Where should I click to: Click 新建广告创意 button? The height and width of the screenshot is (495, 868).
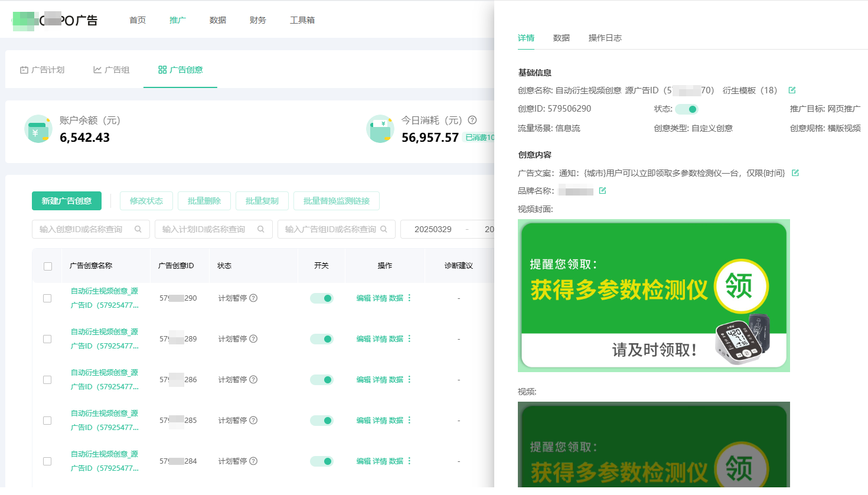tap(67, 201)
